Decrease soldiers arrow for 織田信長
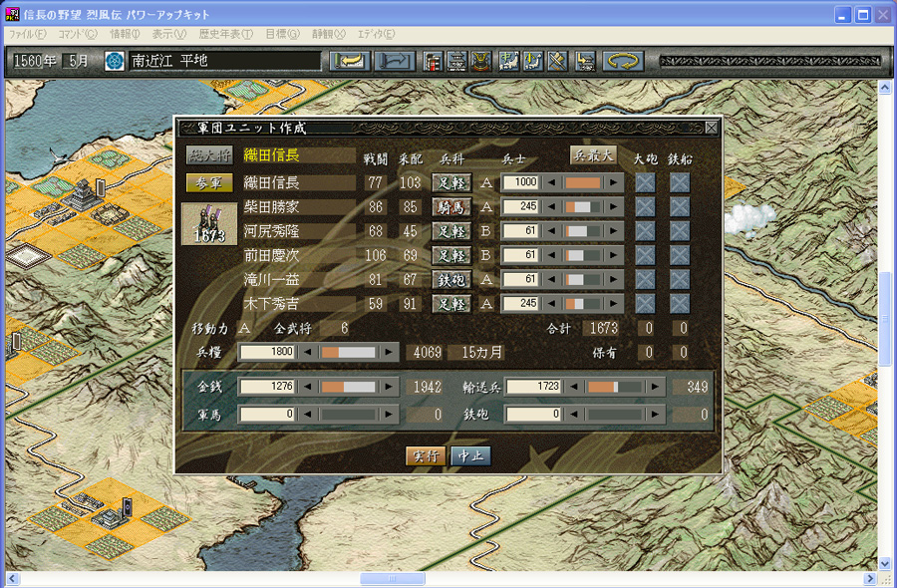 click(x=551, y=183)
